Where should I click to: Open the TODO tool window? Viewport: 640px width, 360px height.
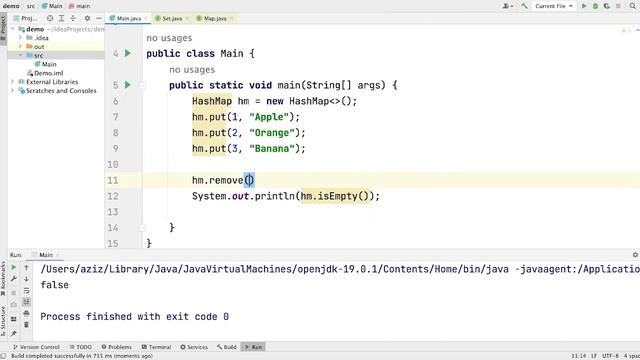(x=80, y=347)
